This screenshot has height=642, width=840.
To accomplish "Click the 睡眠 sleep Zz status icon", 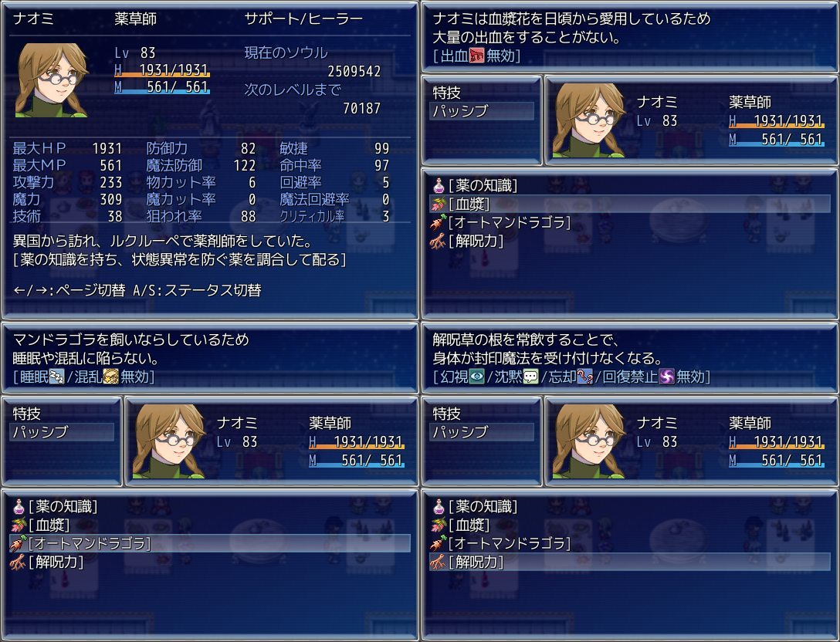I will point(56,377).
